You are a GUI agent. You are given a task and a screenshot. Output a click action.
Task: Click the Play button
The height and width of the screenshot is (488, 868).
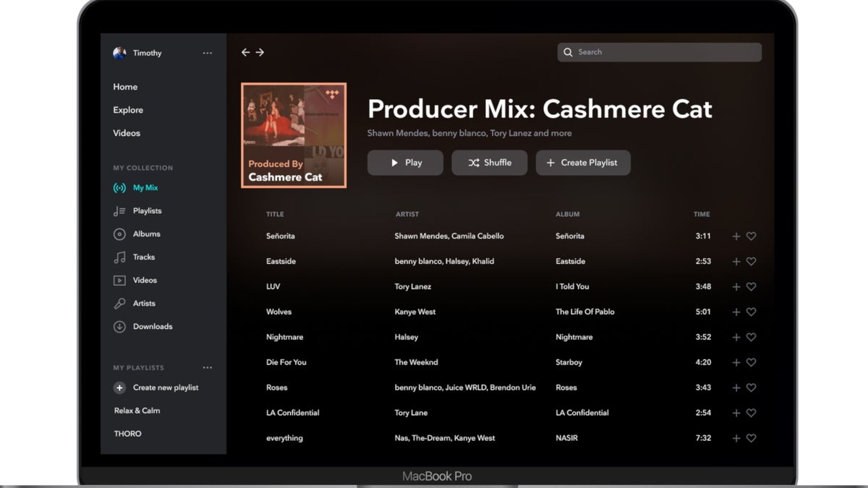pyautogui.click(x=405, y=163)
